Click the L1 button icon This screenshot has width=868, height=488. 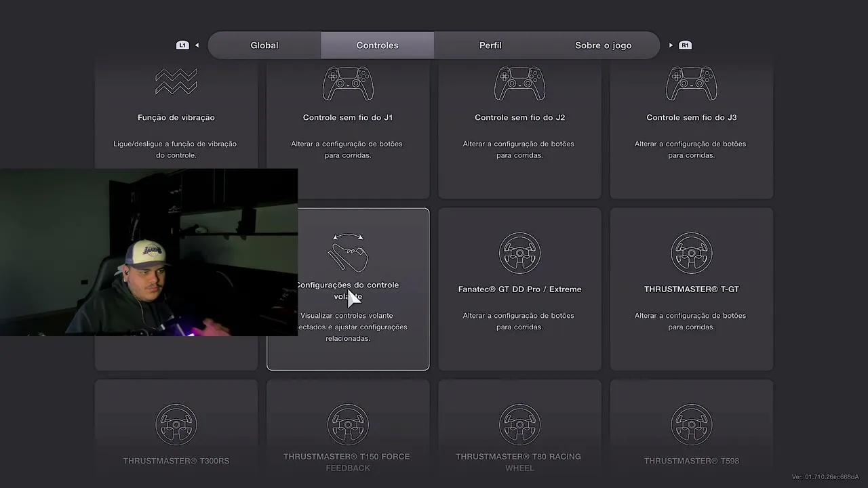[182, 45]
